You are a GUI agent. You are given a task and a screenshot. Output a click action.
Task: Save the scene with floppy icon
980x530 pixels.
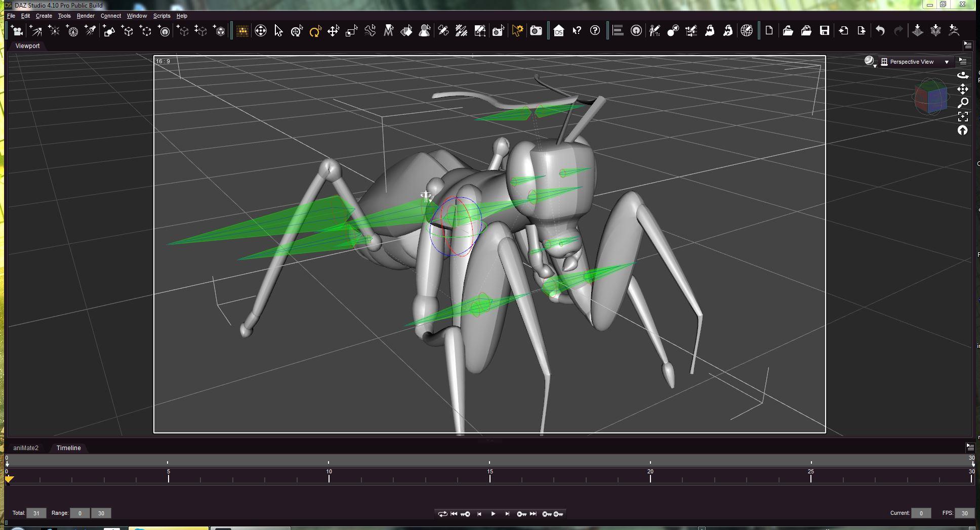click(825, 31)
